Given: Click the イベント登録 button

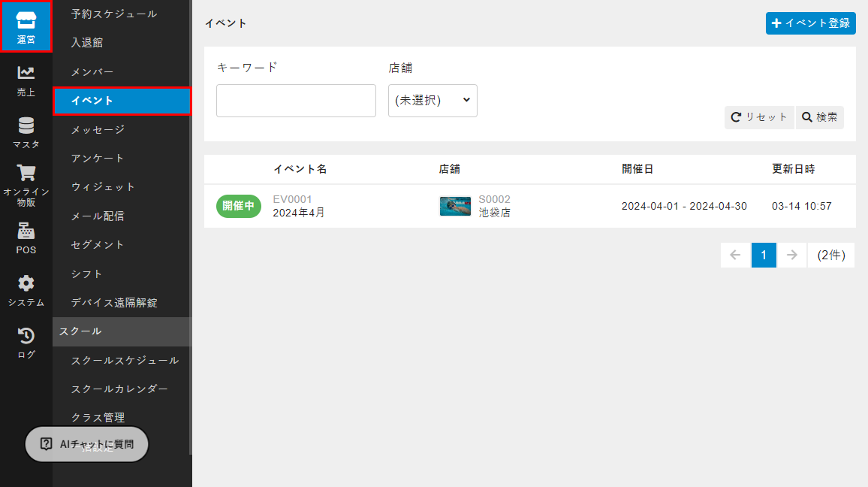Looking at the screenshot, I should pyautogui.click(x=810, y=23).
